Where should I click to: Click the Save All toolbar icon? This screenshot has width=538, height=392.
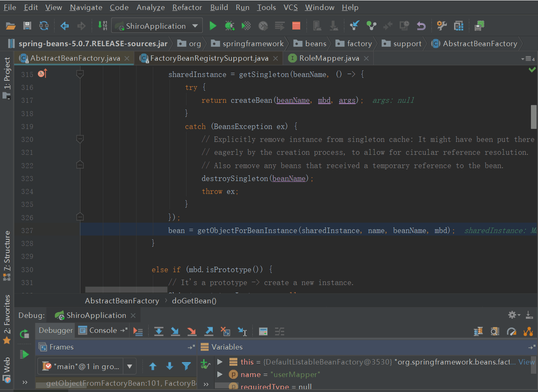point(27,26)
